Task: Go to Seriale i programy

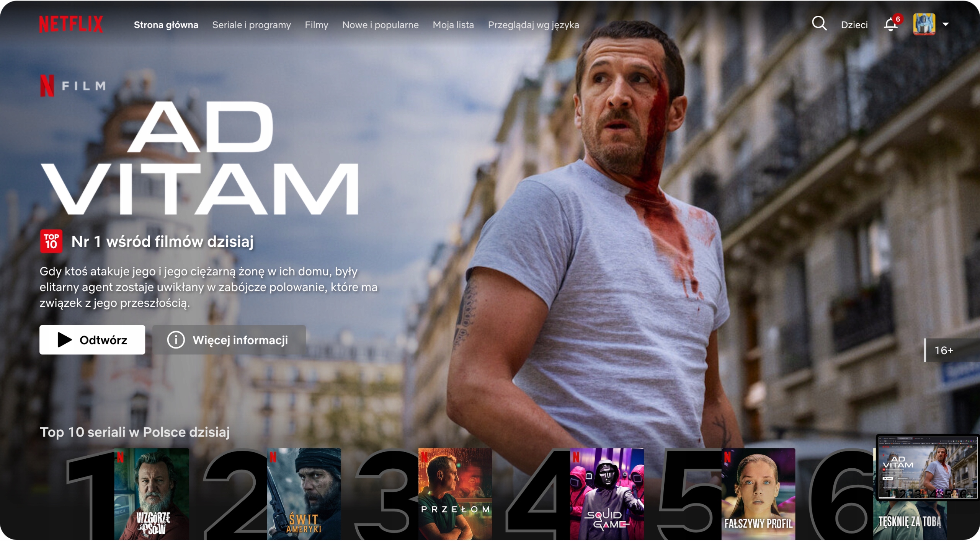Action: tap(251, 25)
